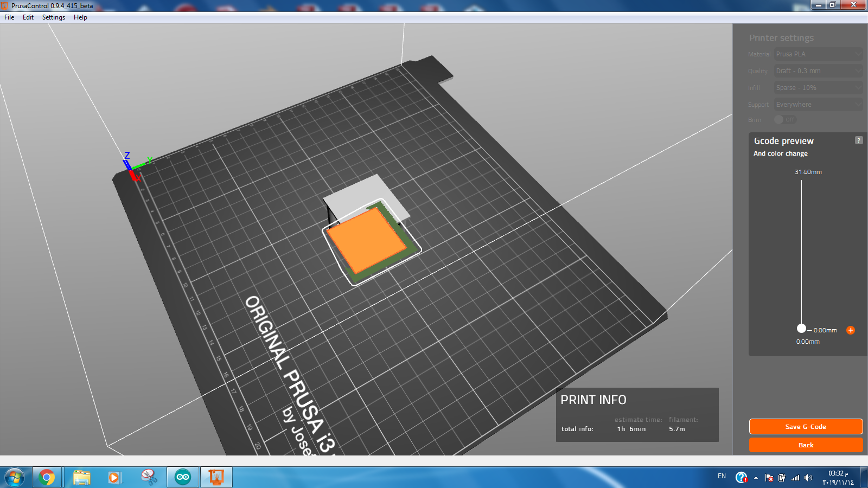Open the media player taskbar icon
Screen dimensions: 868x488
click(114, 478)
